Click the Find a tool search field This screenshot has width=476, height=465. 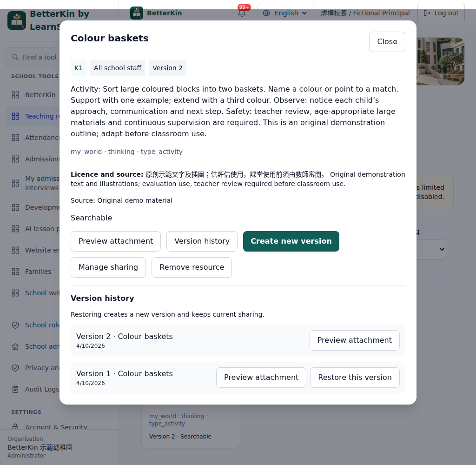pos(33,57)
